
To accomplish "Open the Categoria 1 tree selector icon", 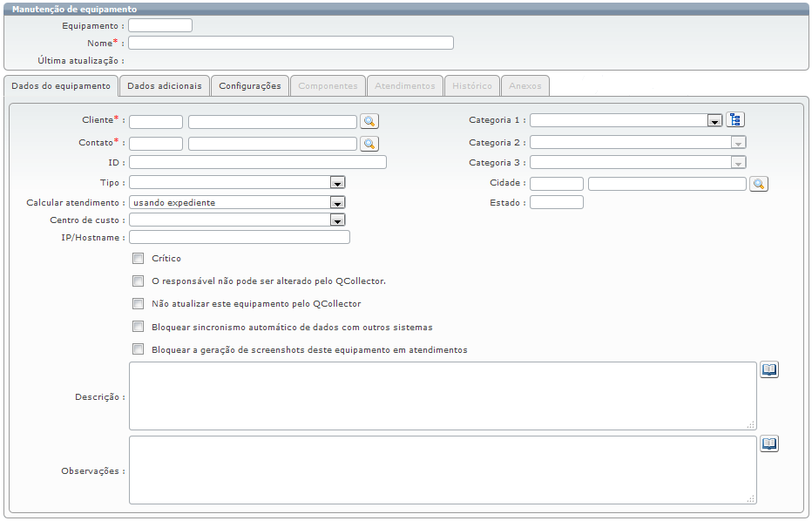I will point(736,120).
